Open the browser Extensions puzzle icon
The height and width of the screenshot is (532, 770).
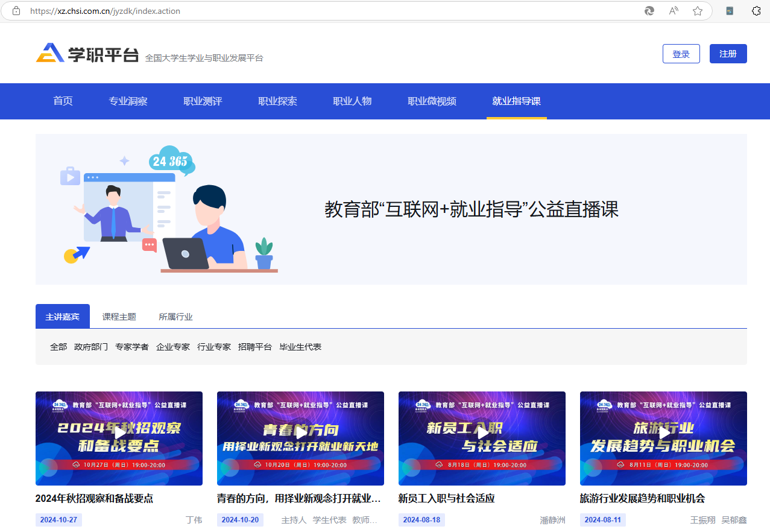point(756,10)
